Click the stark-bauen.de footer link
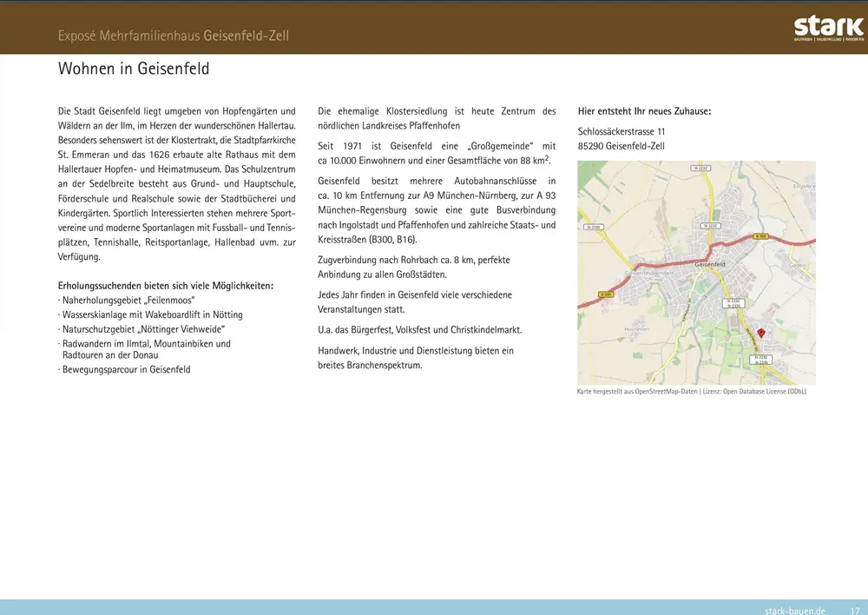Screen dimensions: 868x615 [795, 611]
